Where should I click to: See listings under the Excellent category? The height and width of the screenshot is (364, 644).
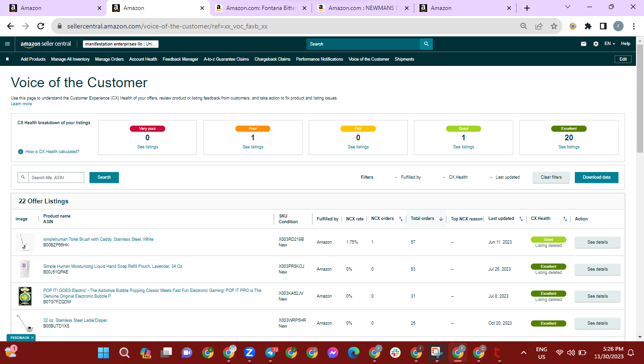[569, 147]
